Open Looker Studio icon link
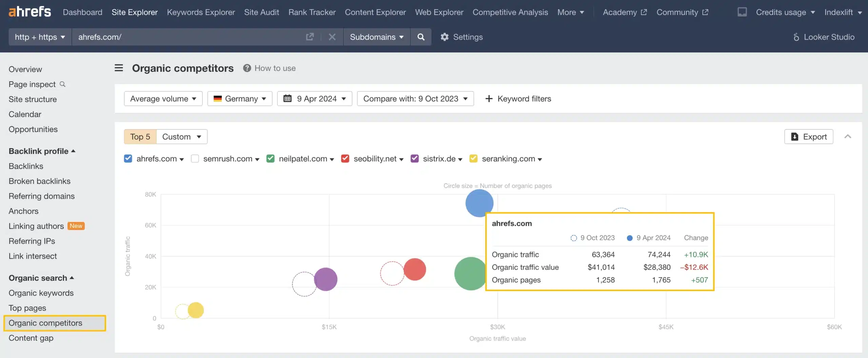The width and height of the screenshot is (868, 358). pyautogui.click(x=796, y=37)
